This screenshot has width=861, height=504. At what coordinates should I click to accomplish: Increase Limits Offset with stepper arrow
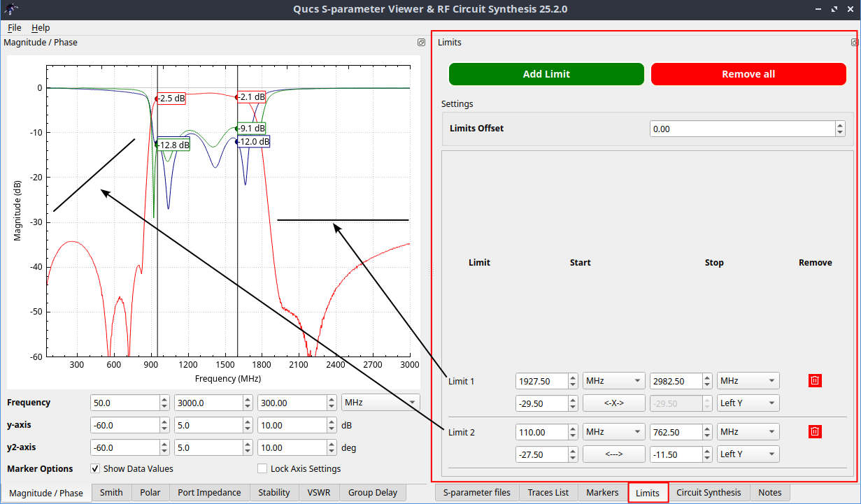840,125
